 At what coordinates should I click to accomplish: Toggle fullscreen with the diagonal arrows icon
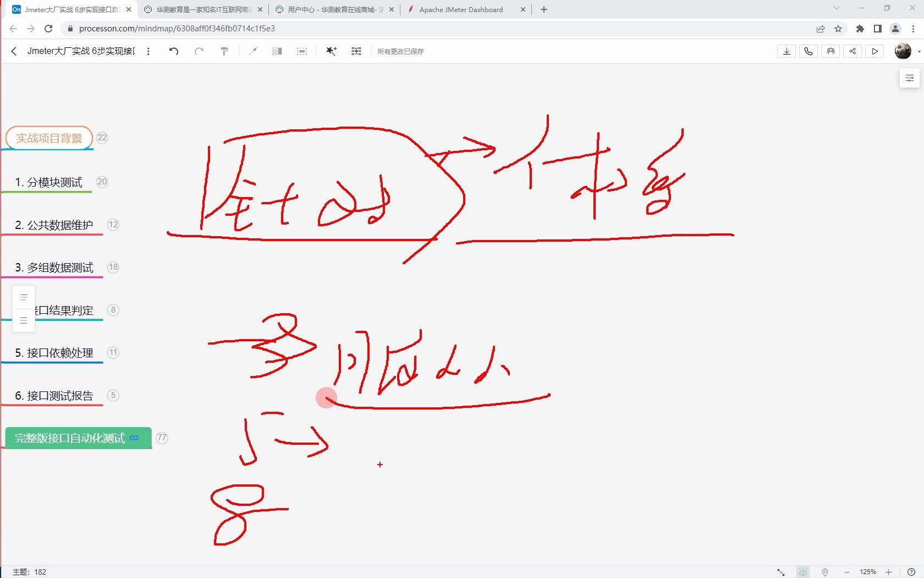pyautogui.click(x=781, y=571)
